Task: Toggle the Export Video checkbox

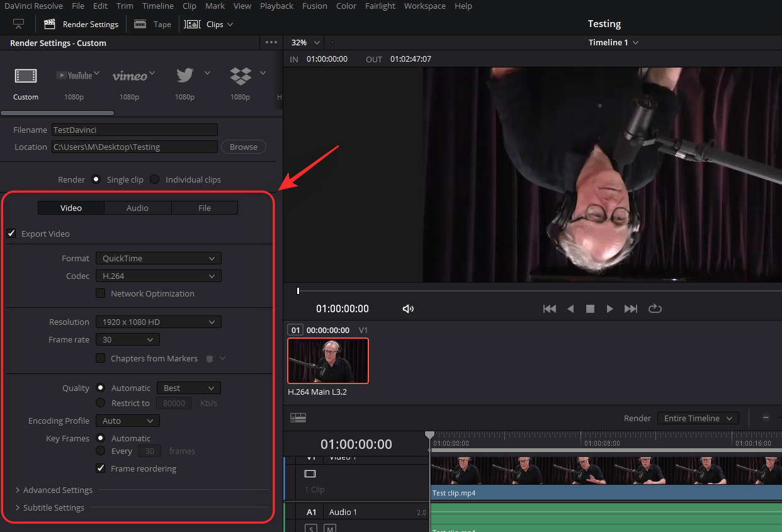Action: click(11, 234)
